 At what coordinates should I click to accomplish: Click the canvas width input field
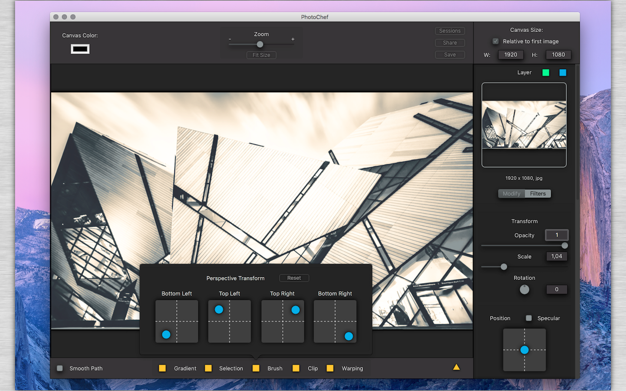(x=511, y=55)
